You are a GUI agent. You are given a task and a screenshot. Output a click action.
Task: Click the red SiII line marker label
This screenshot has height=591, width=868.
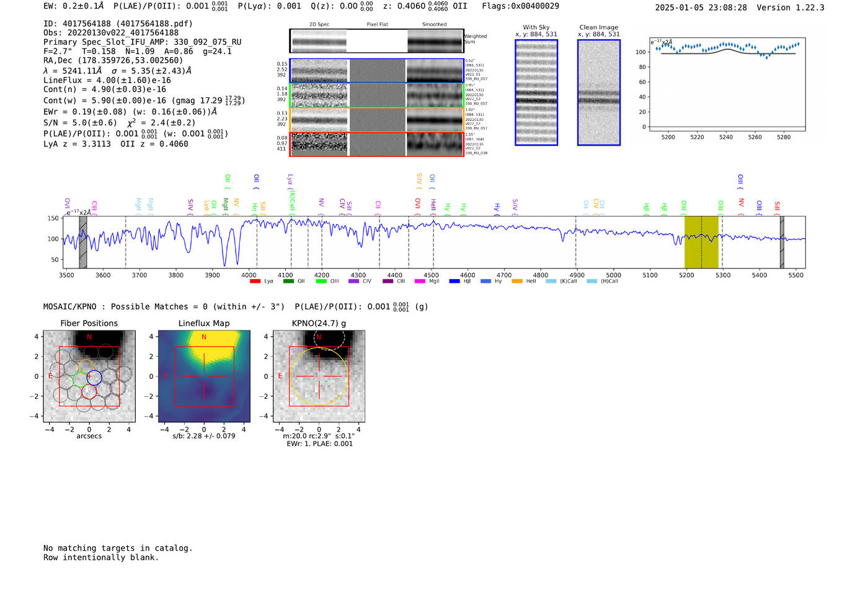777,208
